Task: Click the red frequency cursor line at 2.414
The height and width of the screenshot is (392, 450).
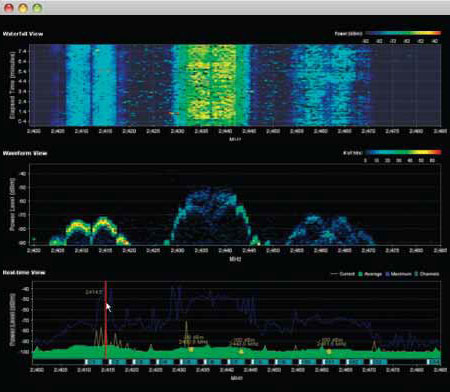Action: pyautogui.click(x=106, y=320)
